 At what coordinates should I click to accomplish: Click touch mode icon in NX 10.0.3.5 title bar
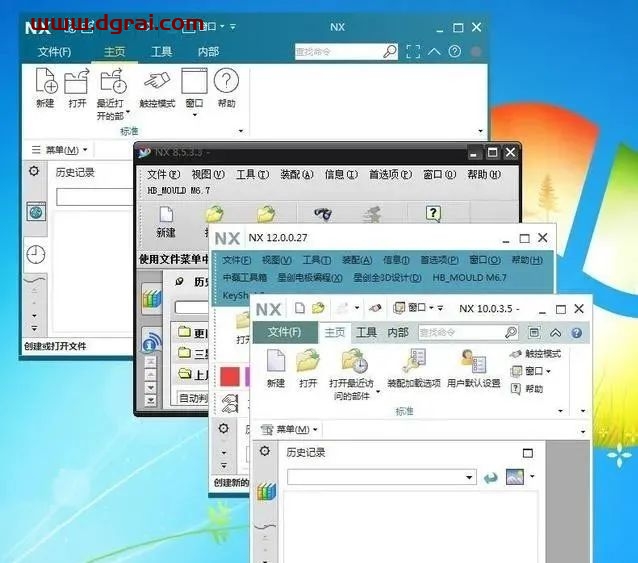[x=375, y=308]
